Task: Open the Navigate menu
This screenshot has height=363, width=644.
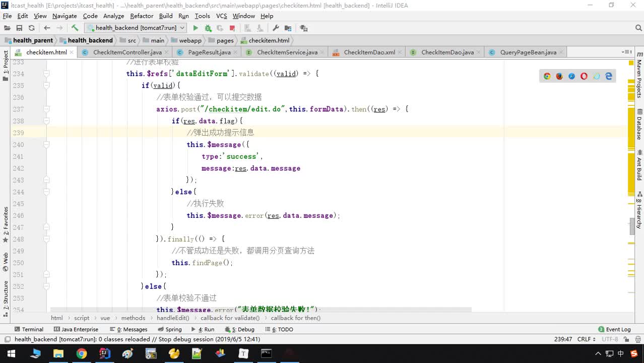Action: [x=65, y=16]
